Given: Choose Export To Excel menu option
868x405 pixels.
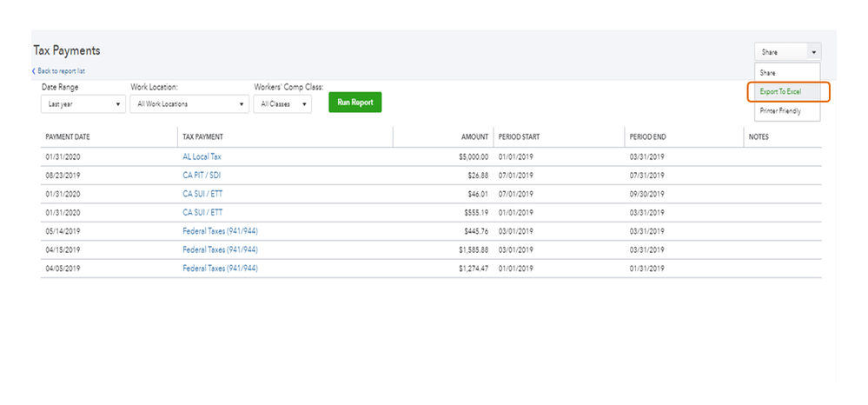Looking at the screenshot, I should tap(780, 91).
